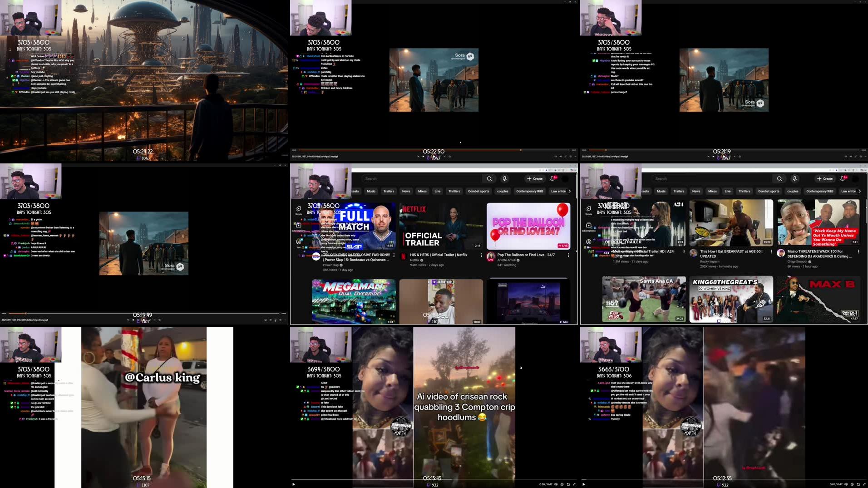
Task: Open the three-dot menu on Pop The Balloon video
Action: click(569, 255)
